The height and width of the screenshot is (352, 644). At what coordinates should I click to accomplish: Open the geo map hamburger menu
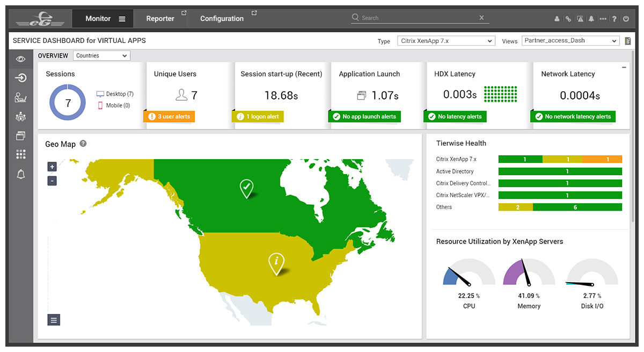(x=54, y=320)
